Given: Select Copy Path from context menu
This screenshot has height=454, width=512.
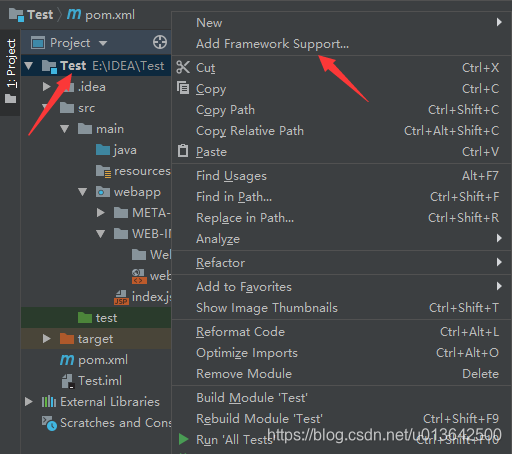Looking at the screenshot, I should (x=341, y=110).
